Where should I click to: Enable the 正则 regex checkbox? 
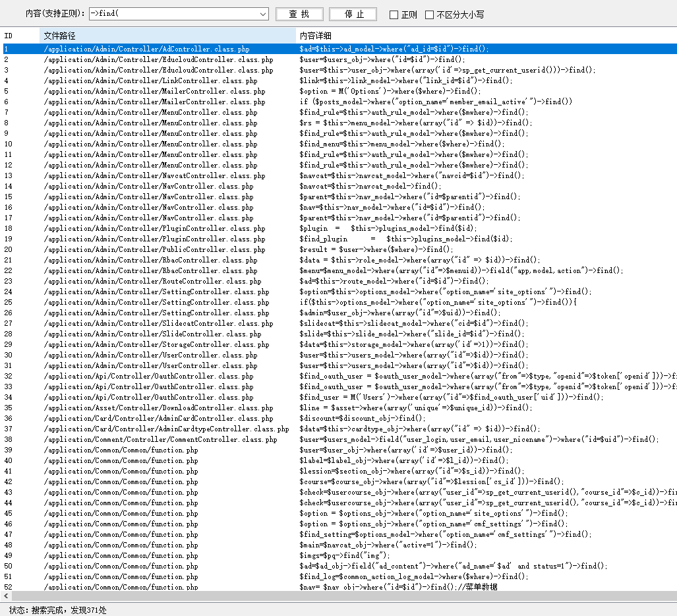coord(394,15)
